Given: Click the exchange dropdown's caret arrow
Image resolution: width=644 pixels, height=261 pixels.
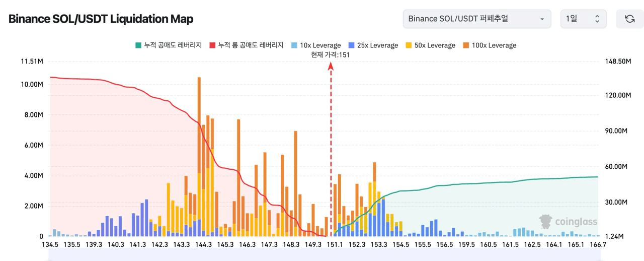Looking at the screenshot, I should (x=542, y=19).
